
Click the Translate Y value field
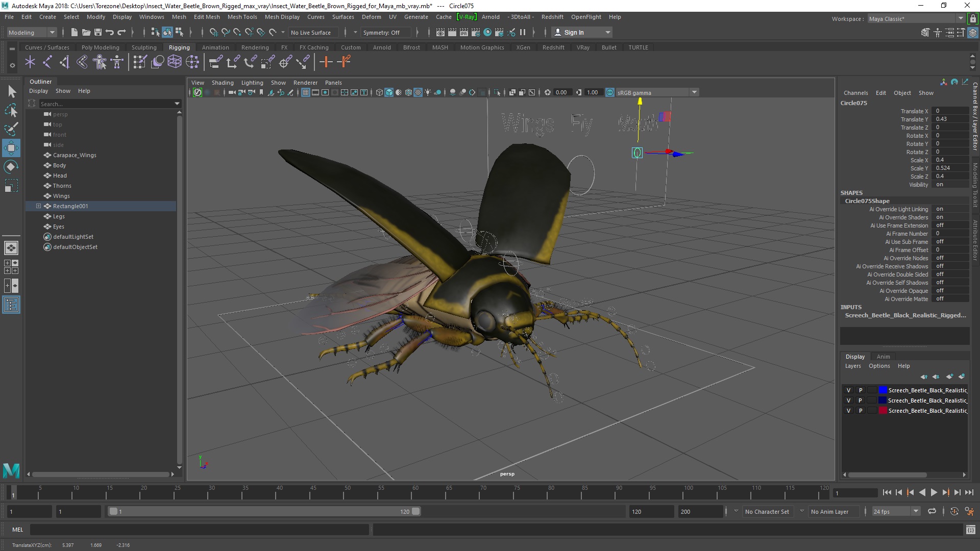pos(949,119)
